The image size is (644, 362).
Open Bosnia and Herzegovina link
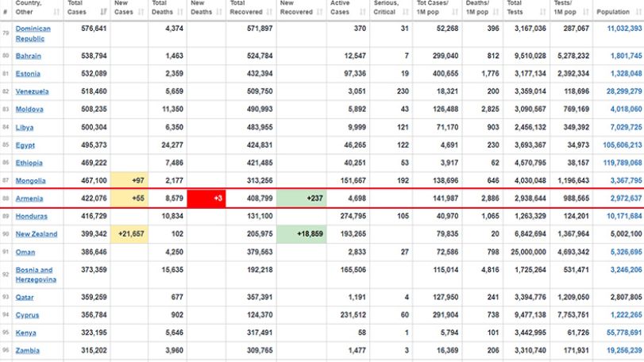point(36,275)
